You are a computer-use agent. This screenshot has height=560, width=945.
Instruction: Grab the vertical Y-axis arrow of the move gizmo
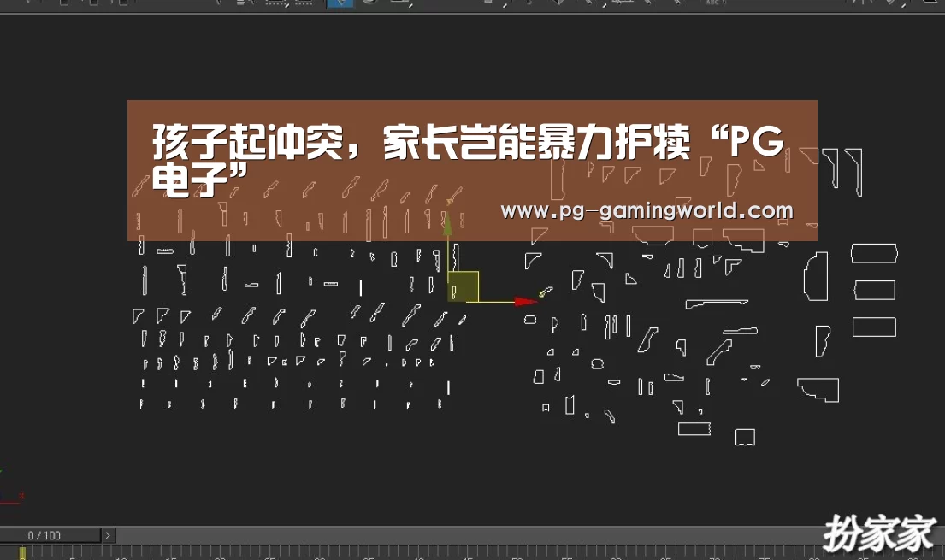click(447, 224)
